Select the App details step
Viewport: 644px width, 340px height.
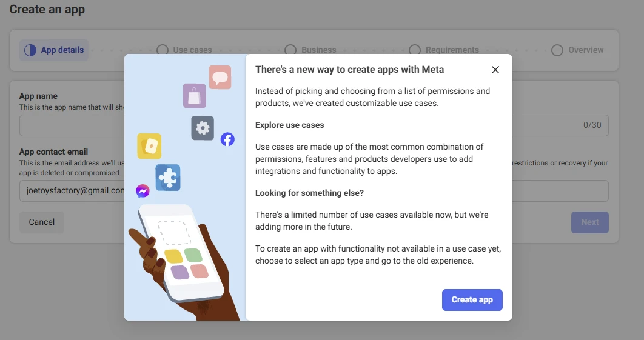tap(54, 50)
